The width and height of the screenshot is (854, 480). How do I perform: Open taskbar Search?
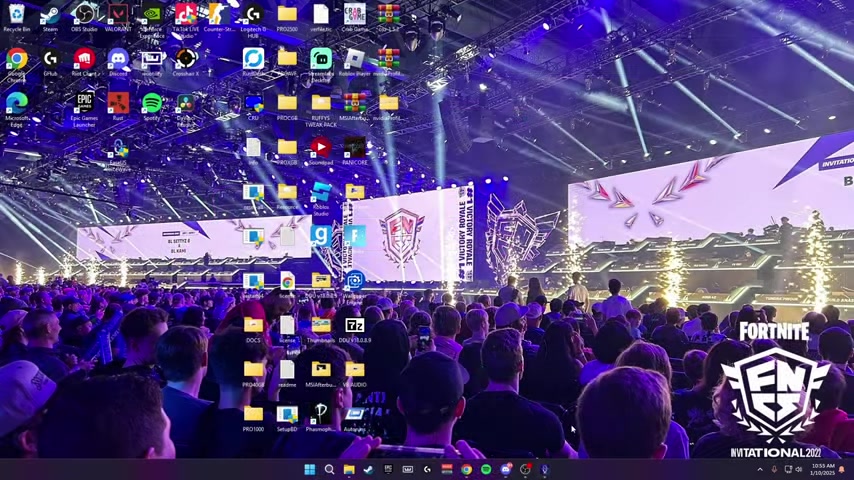pyautogui.click(x=329, y=469)
